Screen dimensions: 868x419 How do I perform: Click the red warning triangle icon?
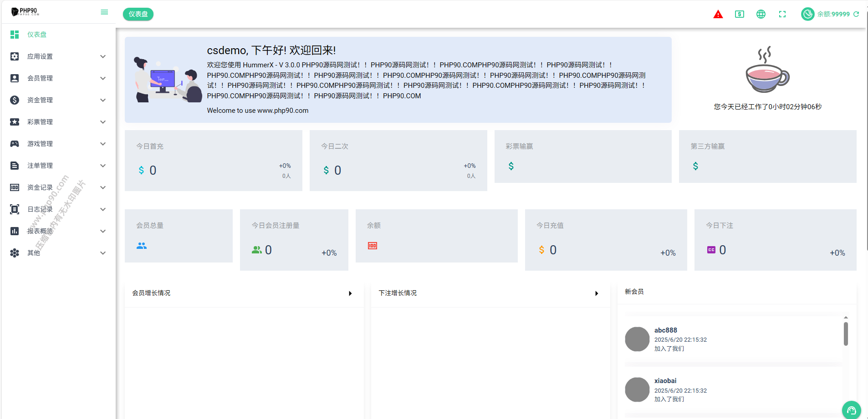click(x=718, y=15)
